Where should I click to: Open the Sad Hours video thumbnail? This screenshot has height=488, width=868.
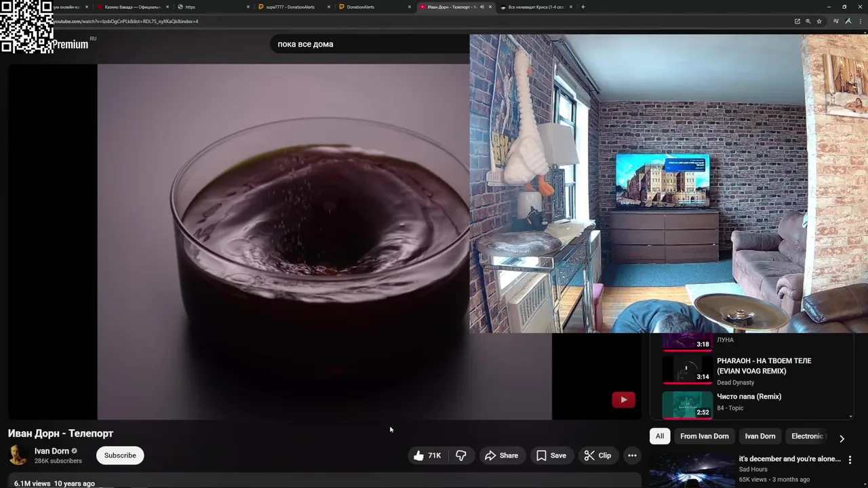tap(692, 470)
